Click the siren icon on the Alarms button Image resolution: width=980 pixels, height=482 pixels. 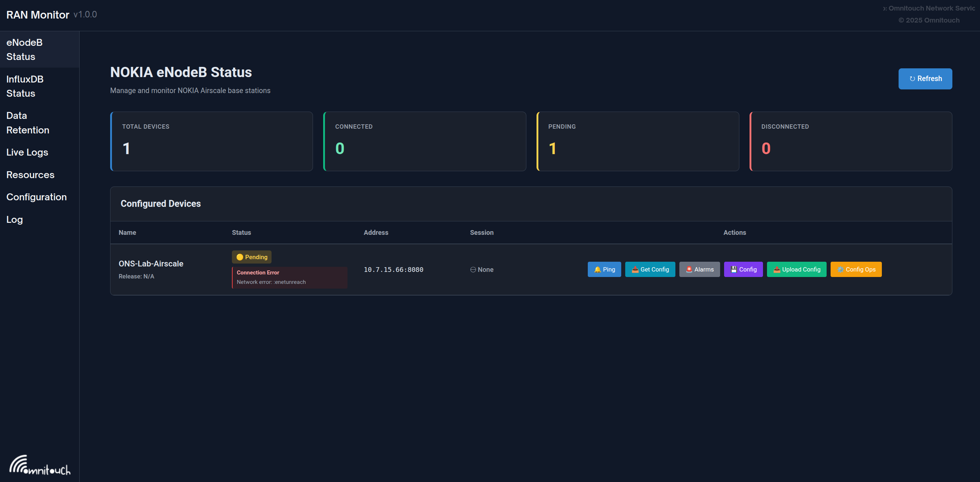[x=688, y=269]
